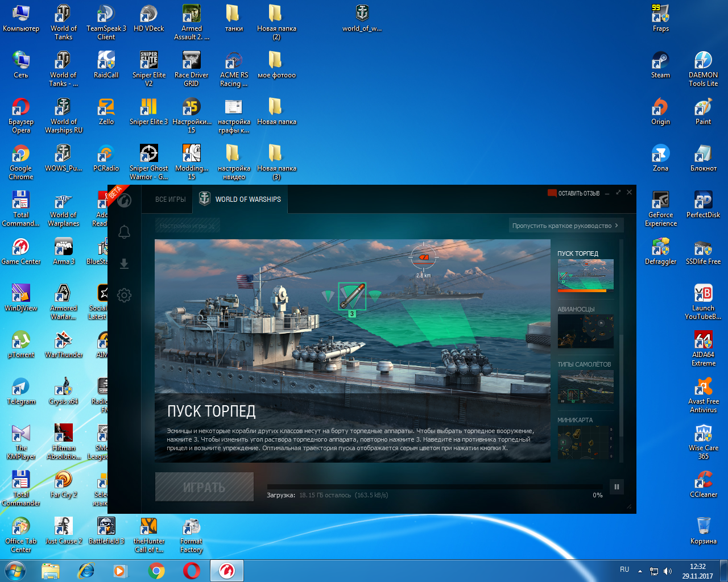
Task: Open the notifications bell in launcher sidebar
Action: (x=124, y=232)
